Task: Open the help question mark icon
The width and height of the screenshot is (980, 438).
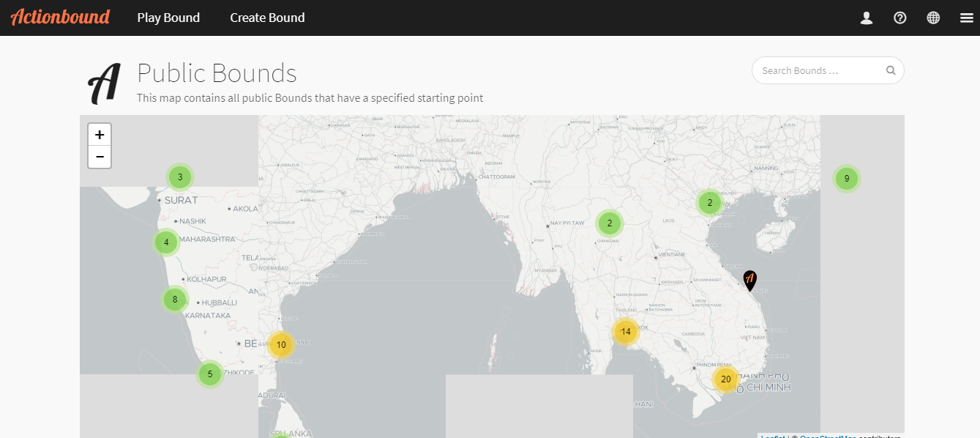Action: (900, 18)
